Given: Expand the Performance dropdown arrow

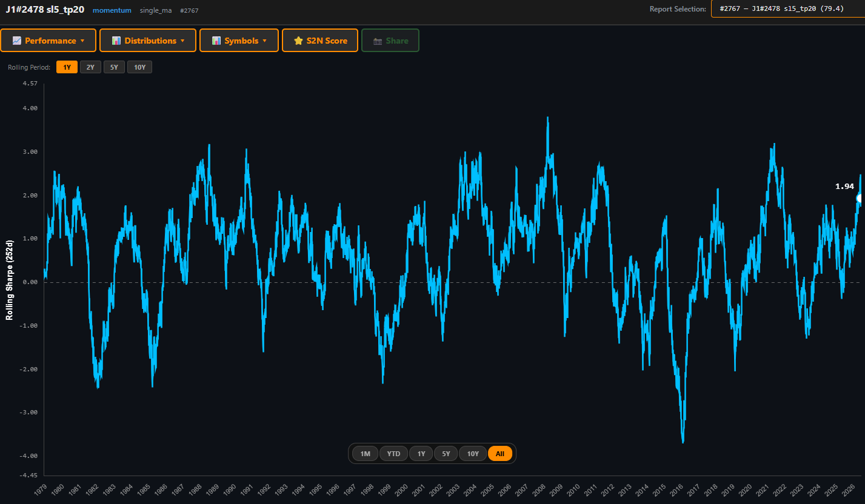Looking at the screenshot, I should point(82,41).
